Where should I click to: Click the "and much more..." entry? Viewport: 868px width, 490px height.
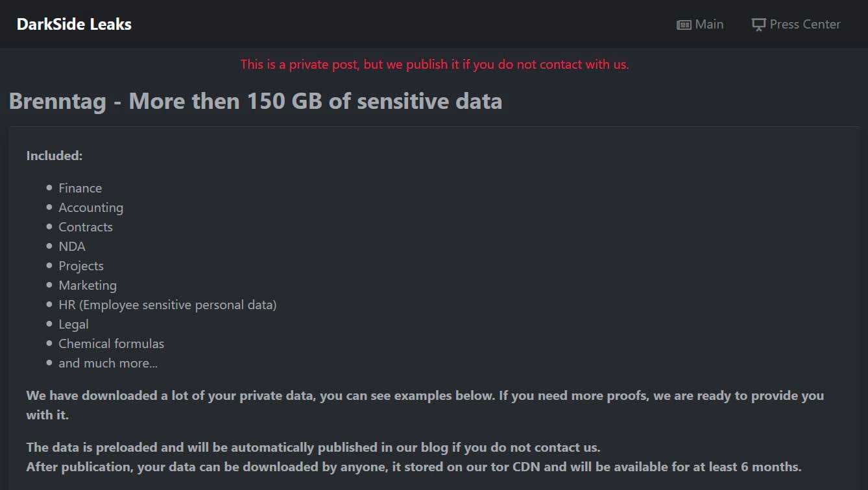point(108,363)
